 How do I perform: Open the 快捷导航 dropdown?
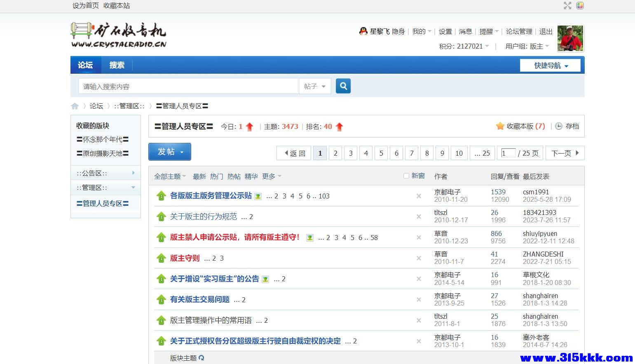(550, 65)
